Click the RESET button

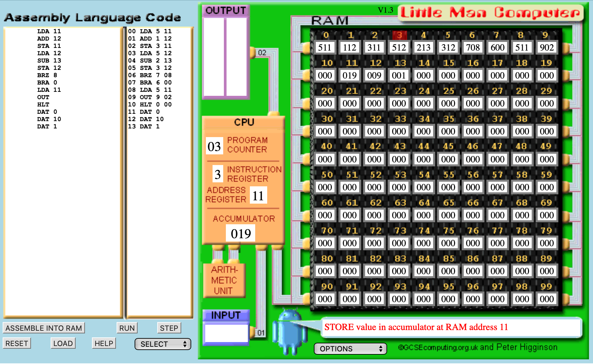click(x=17, y=343)
